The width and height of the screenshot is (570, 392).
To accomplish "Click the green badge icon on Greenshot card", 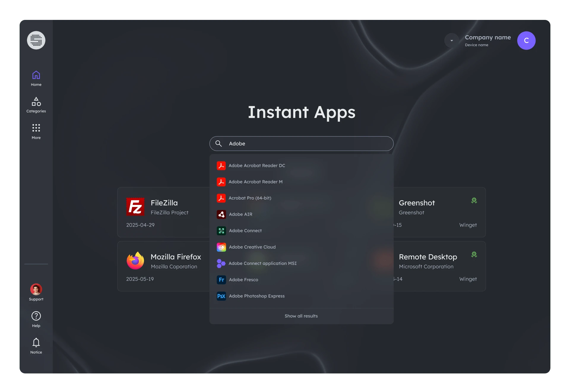I will tap(474, 200).
